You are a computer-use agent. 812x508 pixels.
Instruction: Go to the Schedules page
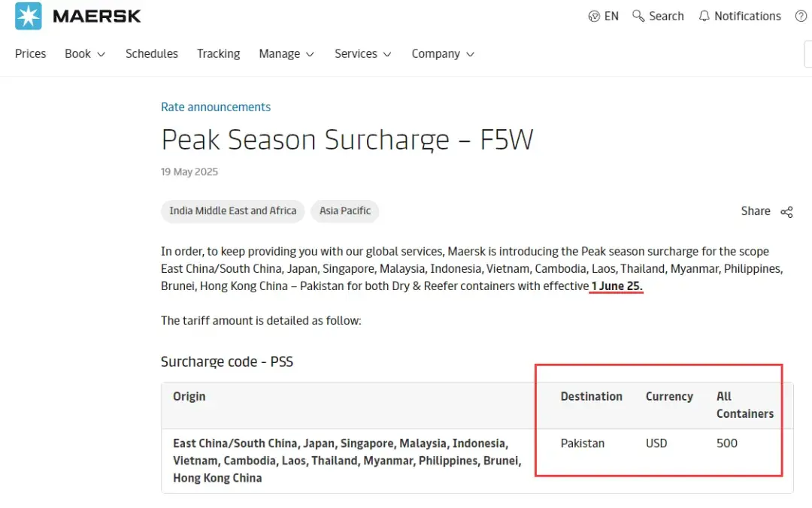click(152, 53)
